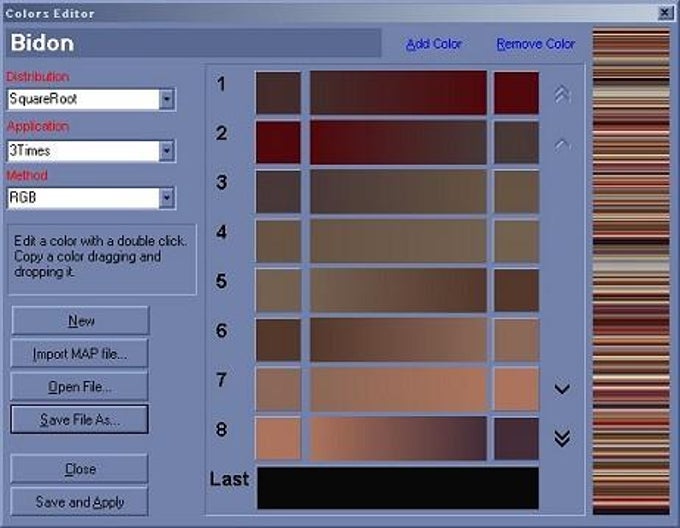Click the New button
The image size is (680, 528).
tap(80, 321)
